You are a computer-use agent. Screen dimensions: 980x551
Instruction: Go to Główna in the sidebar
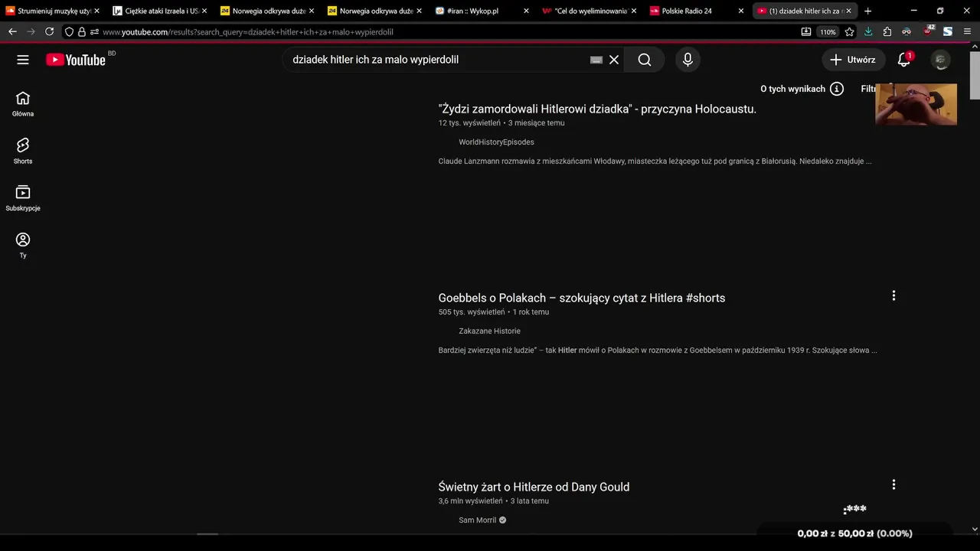tap(23, 104)
